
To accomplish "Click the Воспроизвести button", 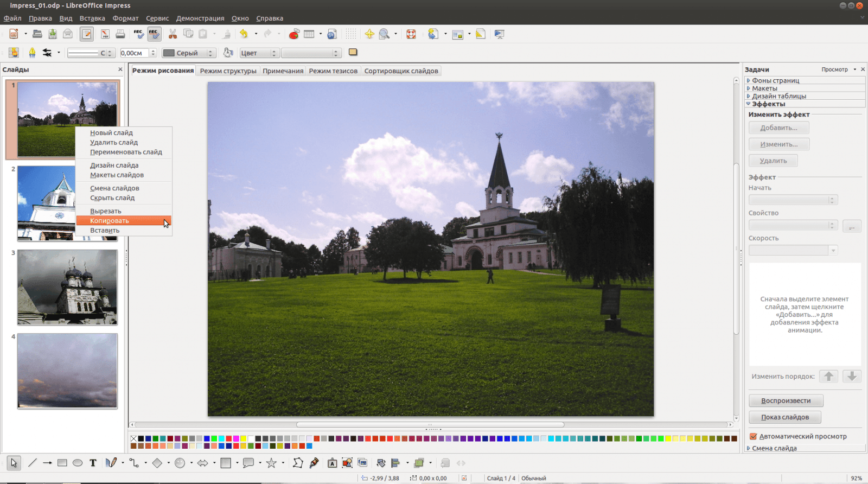I will 786,401.
